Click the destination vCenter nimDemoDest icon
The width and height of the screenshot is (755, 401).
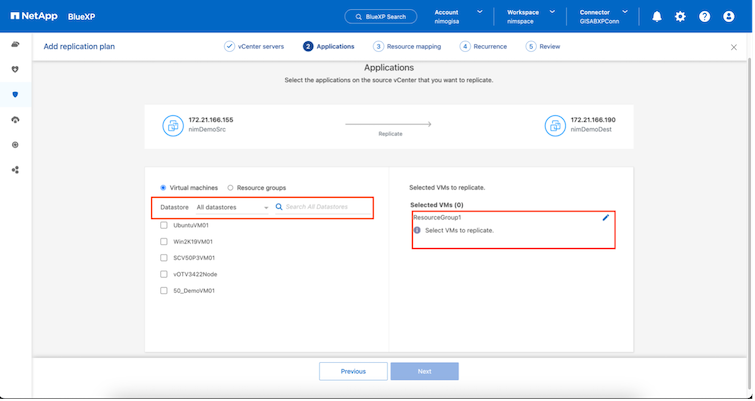(x=555, y=125)
